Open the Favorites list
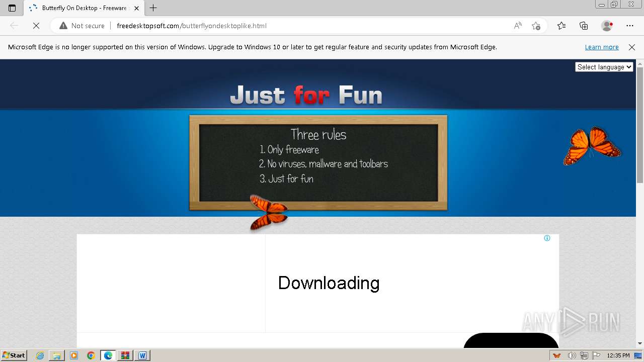The width and height of the screenshot is (644, 362). click(561, 26)
